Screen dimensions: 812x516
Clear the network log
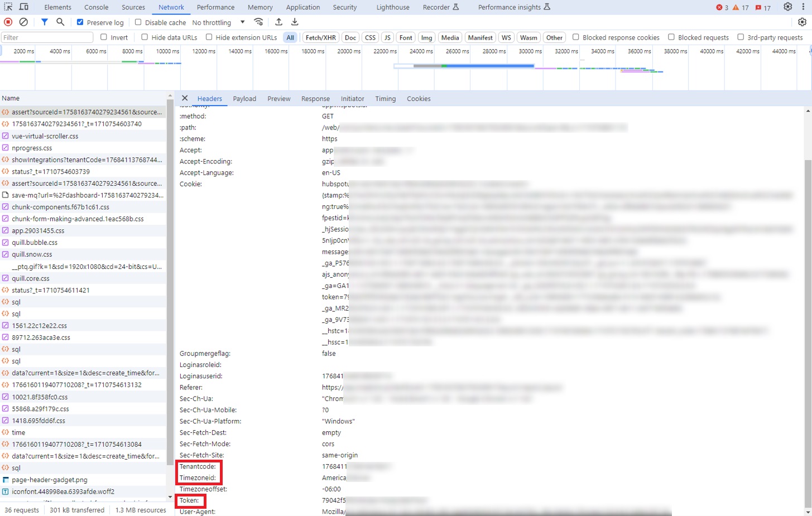(x=23, y=22)
